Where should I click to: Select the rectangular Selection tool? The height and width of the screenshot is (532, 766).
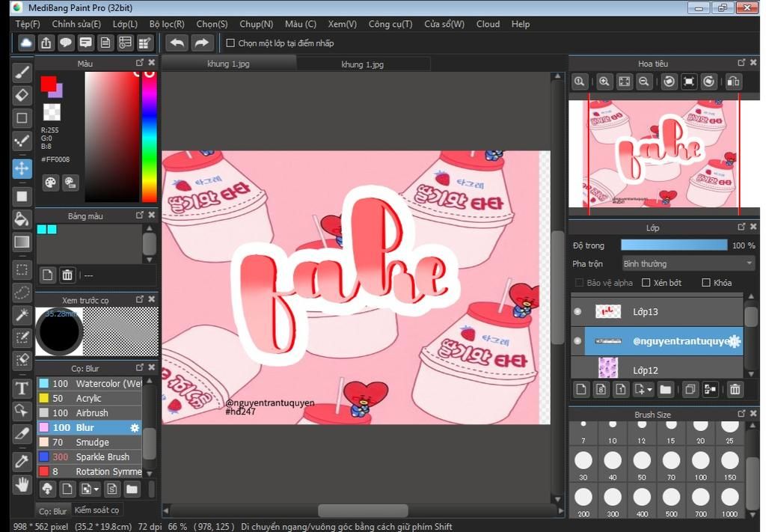[x=22, y=269]
